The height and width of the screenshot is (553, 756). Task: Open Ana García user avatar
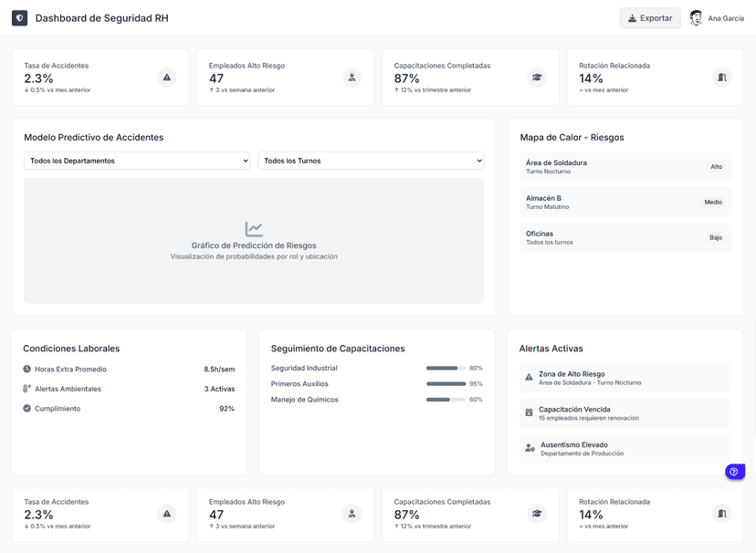pyautogui.click(x=695, y=18)
